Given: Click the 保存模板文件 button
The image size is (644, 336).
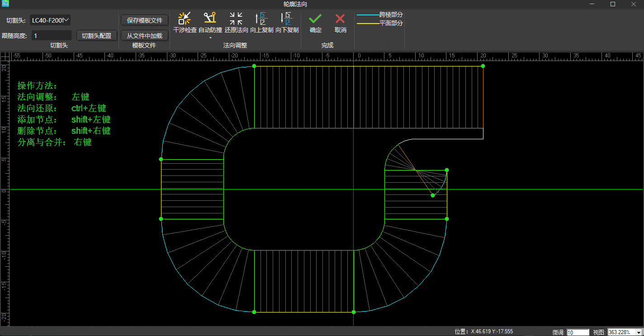Looking at the screenshot, I should click(144, 20).
